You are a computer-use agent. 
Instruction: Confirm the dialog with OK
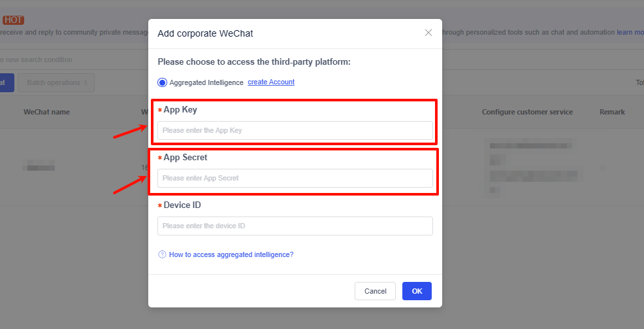pyautogui.click(x=417, y=291)
